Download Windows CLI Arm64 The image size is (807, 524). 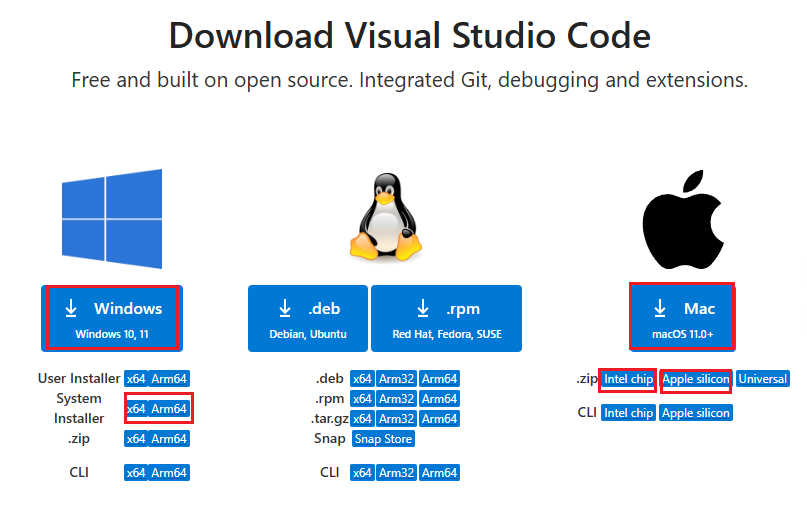coord(169,473)
